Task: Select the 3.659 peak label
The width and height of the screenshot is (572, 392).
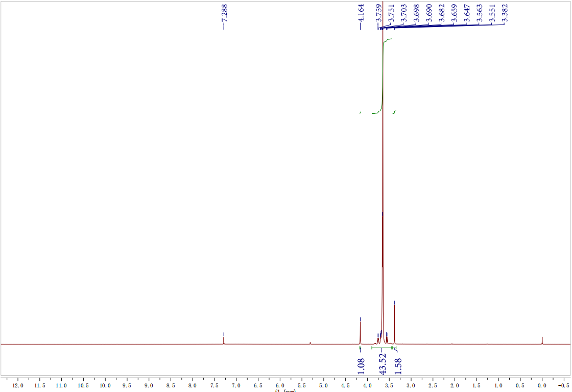Action: [454, 12]
